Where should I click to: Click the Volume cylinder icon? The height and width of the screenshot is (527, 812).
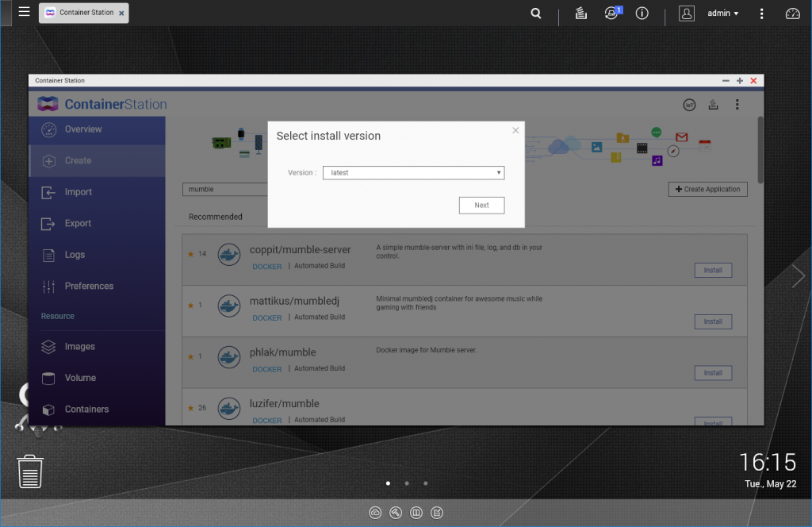(x=48, y=379)
